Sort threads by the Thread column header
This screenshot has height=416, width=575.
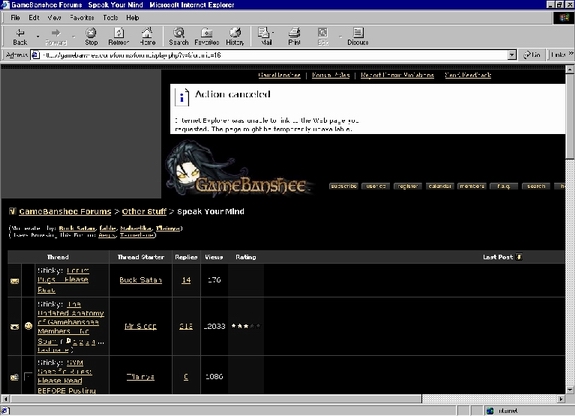(x=58, y=257)
